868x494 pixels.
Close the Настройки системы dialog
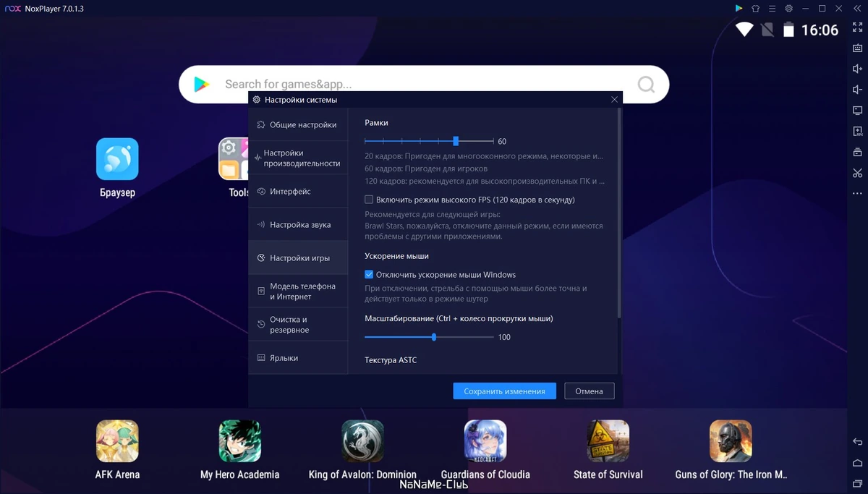[x=615, y=100]
